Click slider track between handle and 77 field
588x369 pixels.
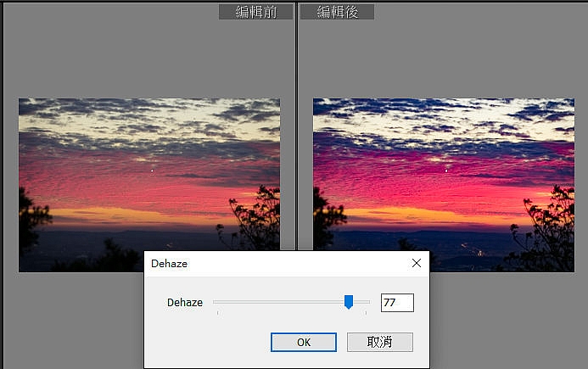(x=361, y=301)
